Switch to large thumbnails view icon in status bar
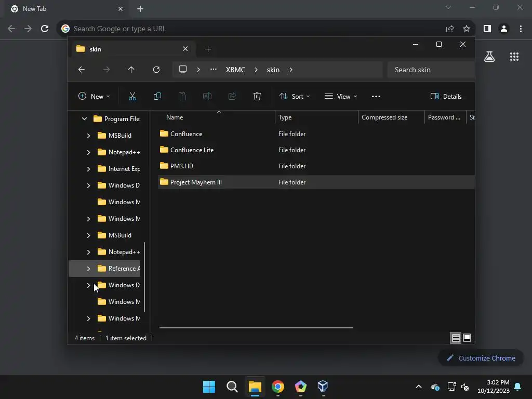Image resolution: width=532 pixels, height=399 pixels. (467, 338)
